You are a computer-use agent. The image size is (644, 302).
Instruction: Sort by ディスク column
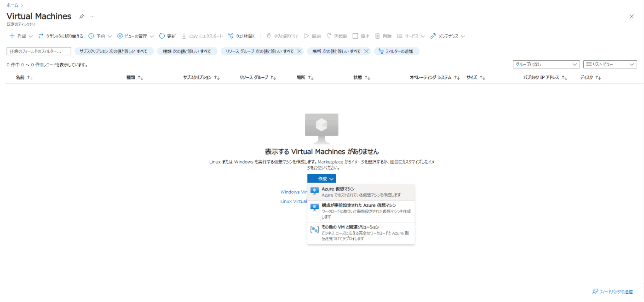coord(591,78)
